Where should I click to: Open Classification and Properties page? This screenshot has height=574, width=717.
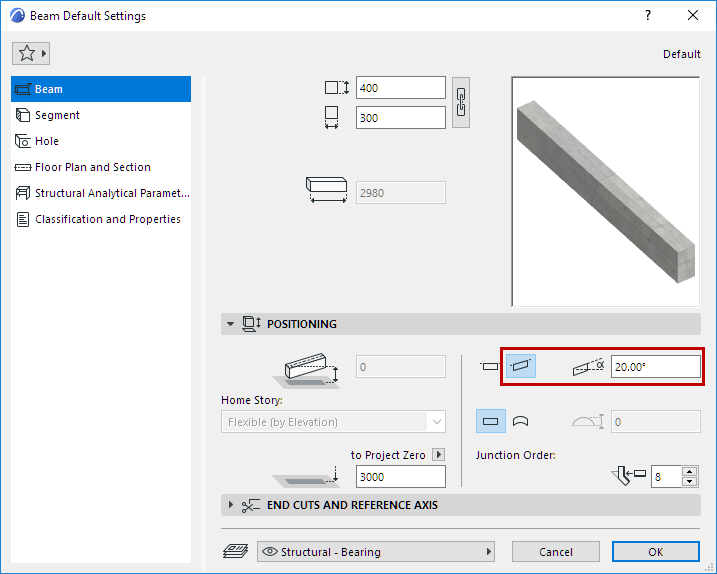(101, 219)
